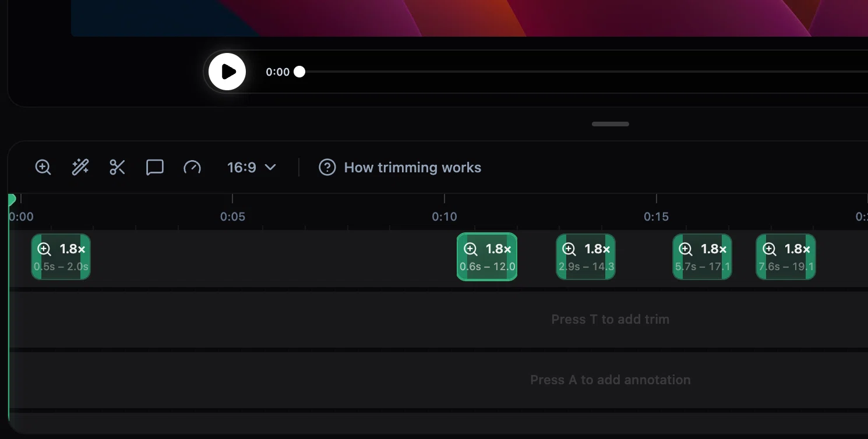This screenshot has height=439, width=868.
Task: Select the zoom clip at 0.5s – 2.0s
Action: coord(61,257)
